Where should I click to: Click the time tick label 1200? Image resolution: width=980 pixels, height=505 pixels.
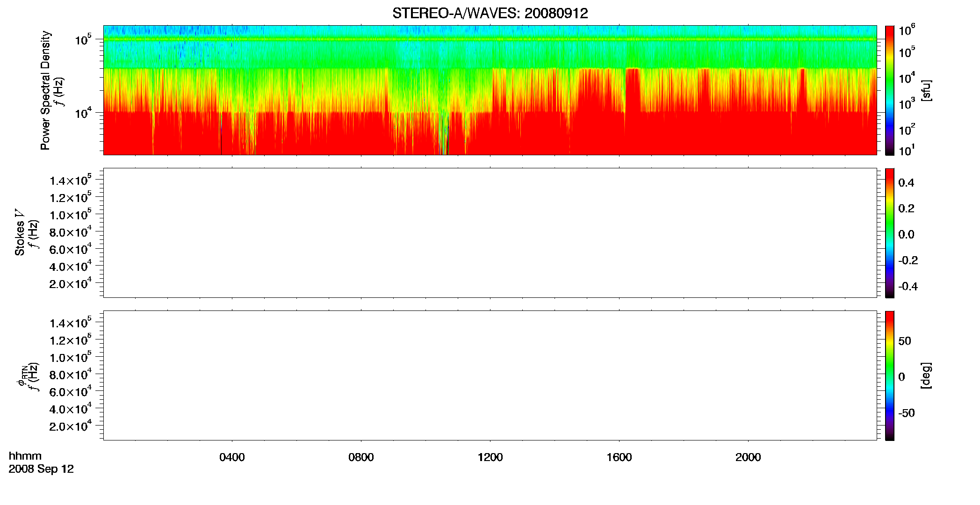pyautogui.click(x=490, y=457)
